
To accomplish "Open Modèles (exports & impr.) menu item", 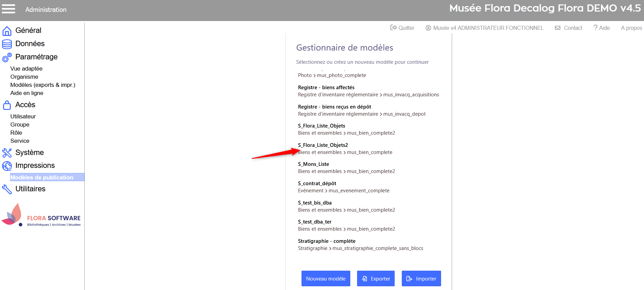I will click(x=43, y=85).
